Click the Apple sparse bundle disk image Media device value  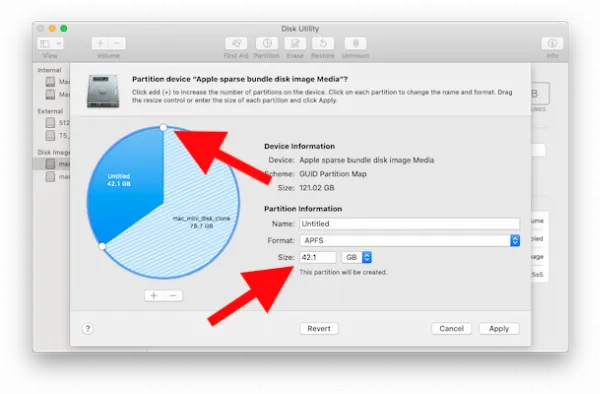[367, 160]
